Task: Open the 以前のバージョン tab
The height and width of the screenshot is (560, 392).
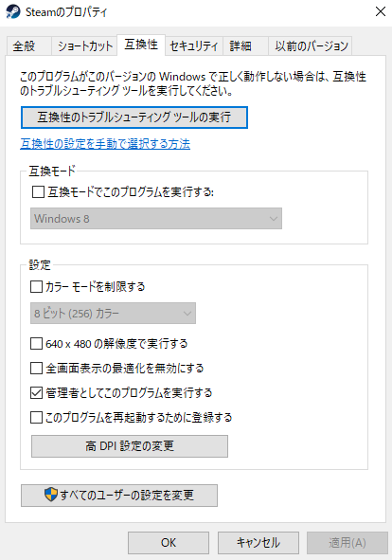Action: click(311, 46)
